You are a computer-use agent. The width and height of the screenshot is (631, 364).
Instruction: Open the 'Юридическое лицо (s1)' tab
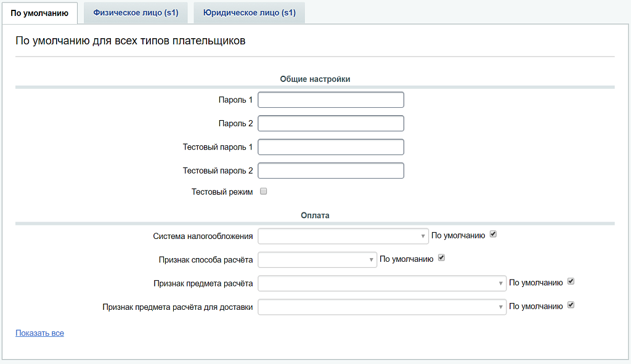coord(249,13)
